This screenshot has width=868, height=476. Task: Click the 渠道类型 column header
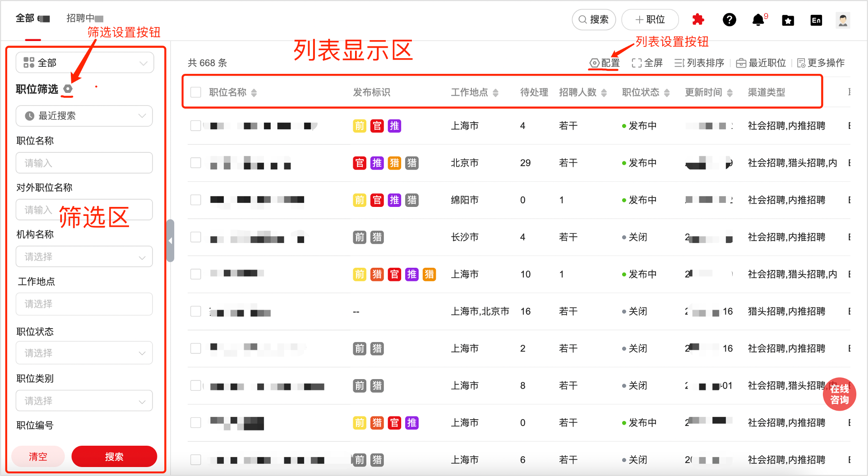point(766,92)
